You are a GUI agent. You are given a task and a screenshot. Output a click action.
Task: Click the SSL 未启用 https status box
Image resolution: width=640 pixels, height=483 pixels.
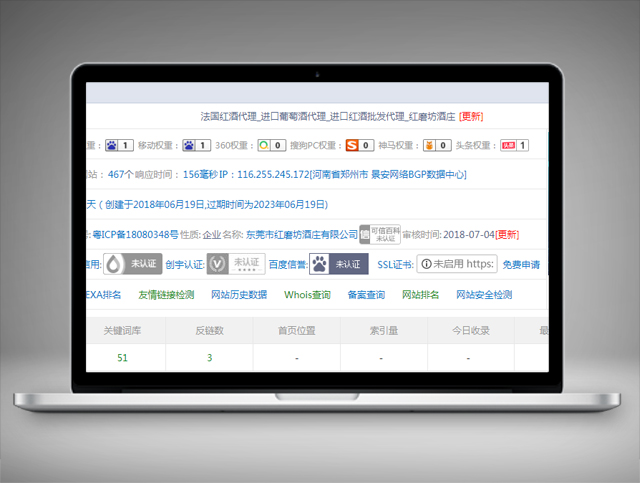[456, 264]
